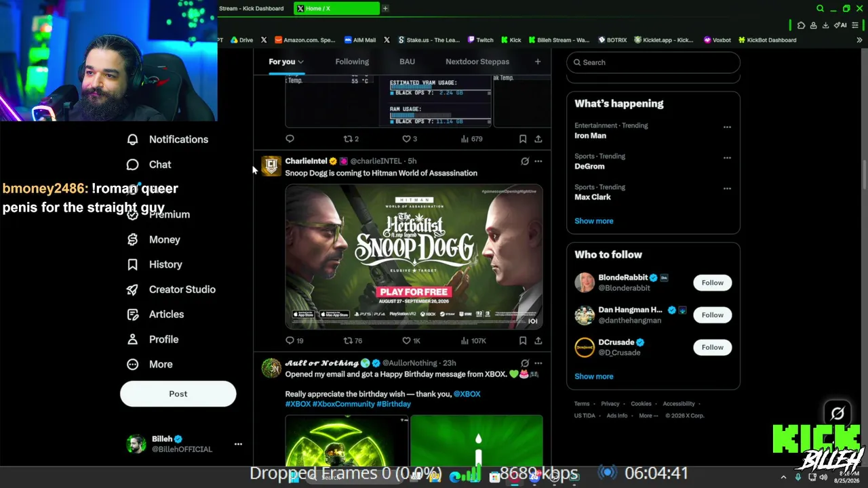
Task: Go to Profile in the sidebar
Action: tap(153, 340)
